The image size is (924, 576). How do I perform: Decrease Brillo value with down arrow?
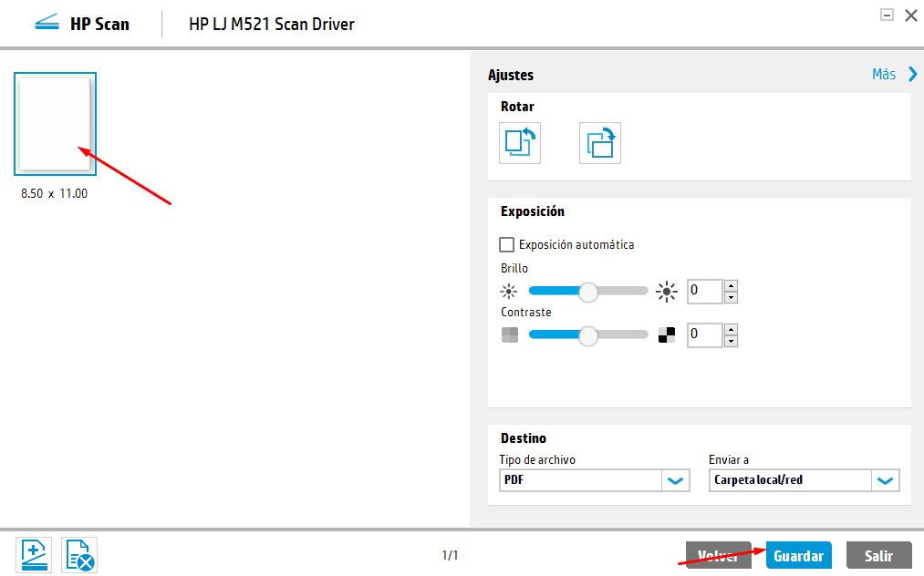[x=731, y=297]
